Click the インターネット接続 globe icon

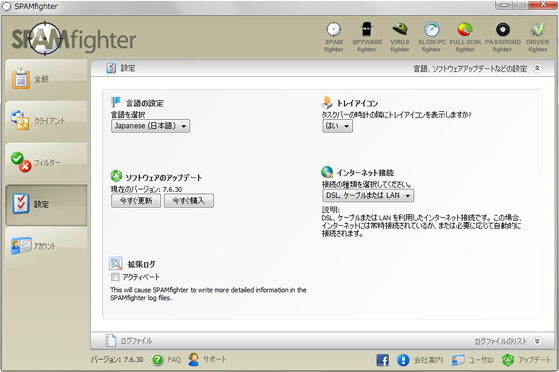(327, 172)
